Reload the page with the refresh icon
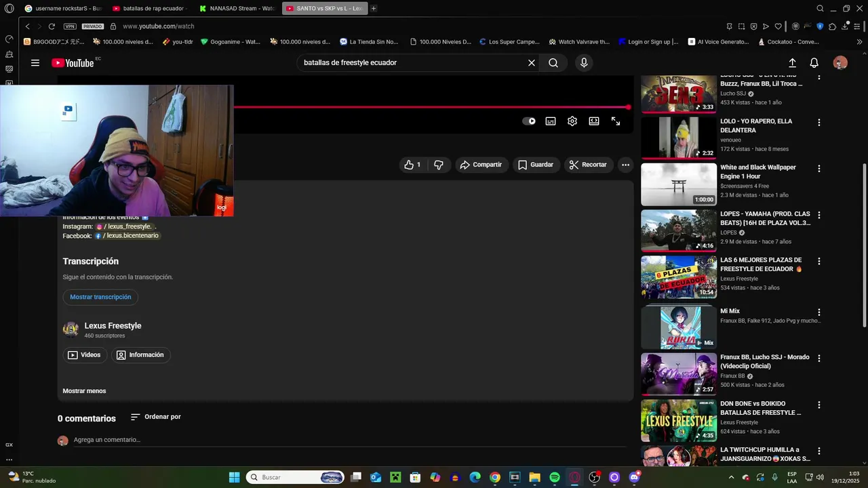Screen dimensions: 868x488 [52, 26]
